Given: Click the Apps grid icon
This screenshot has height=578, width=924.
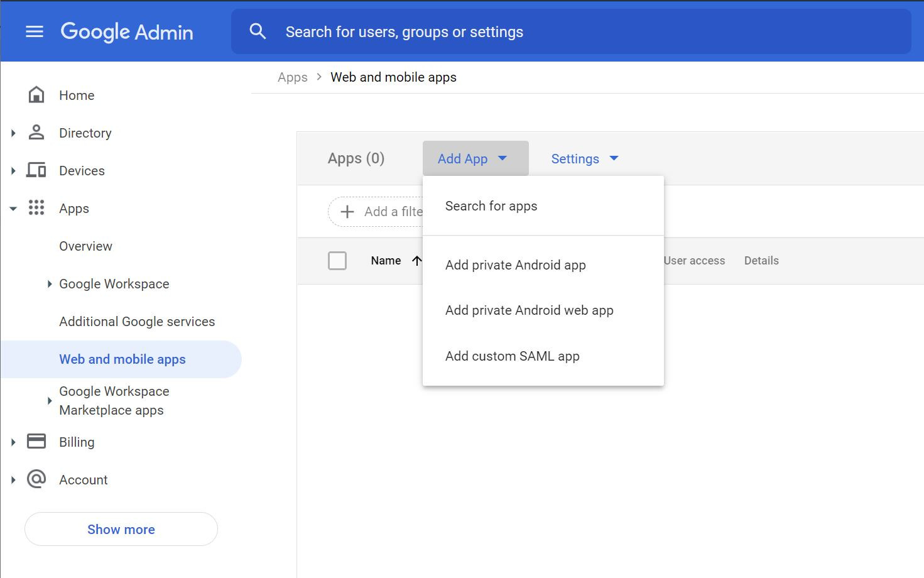Looking at the screenshot, I should point(36,208).
